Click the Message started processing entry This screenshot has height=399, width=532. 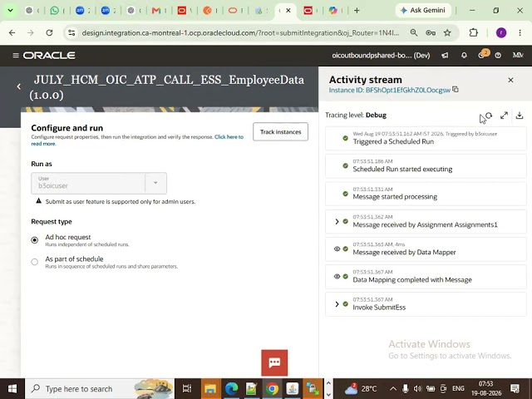[x=426, y=194]
